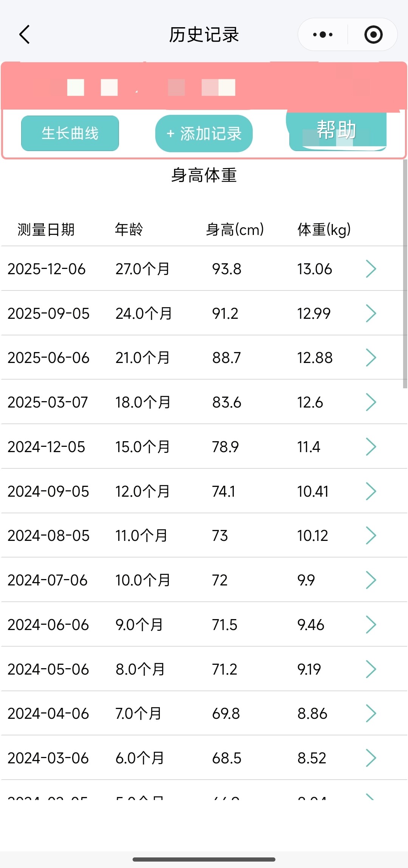Expand the 2025-09-05 record chevron
This screenshot has height=868, width=408.
[x=371, y=314]
